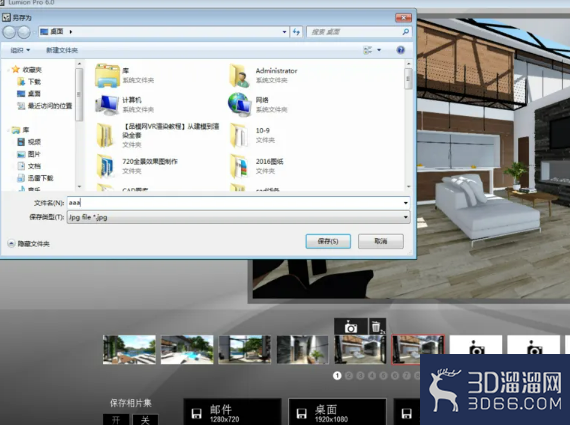
Task: Click the Back arrow in Save As dialog
Action: (x=9, y=32)
